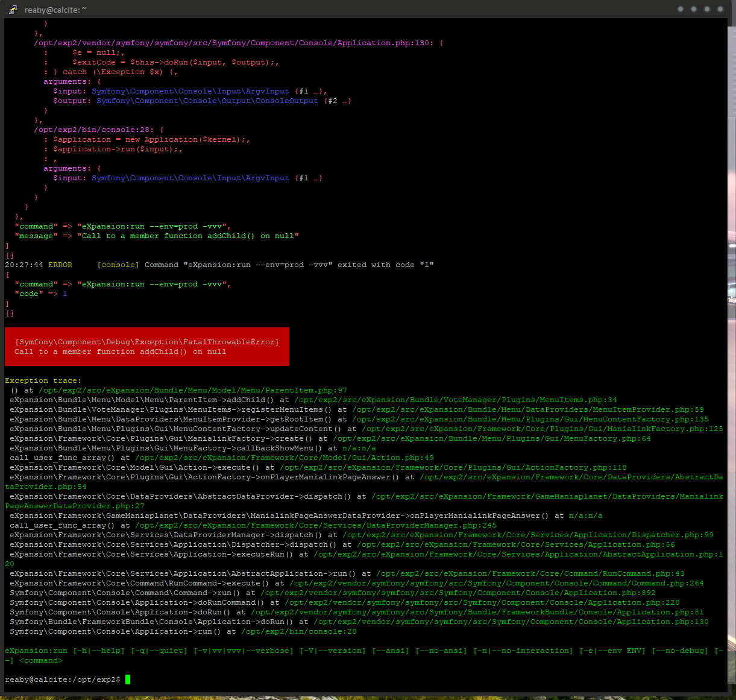Select the Call to addChild() on null message
Screen dimensions: 736x700
(x=121, y=352)
